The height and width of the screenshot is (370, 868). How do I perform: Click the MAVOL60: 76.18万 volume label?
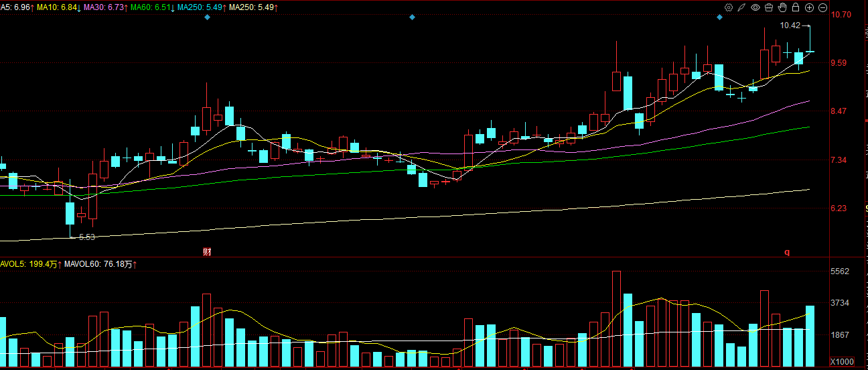(101, 265)
